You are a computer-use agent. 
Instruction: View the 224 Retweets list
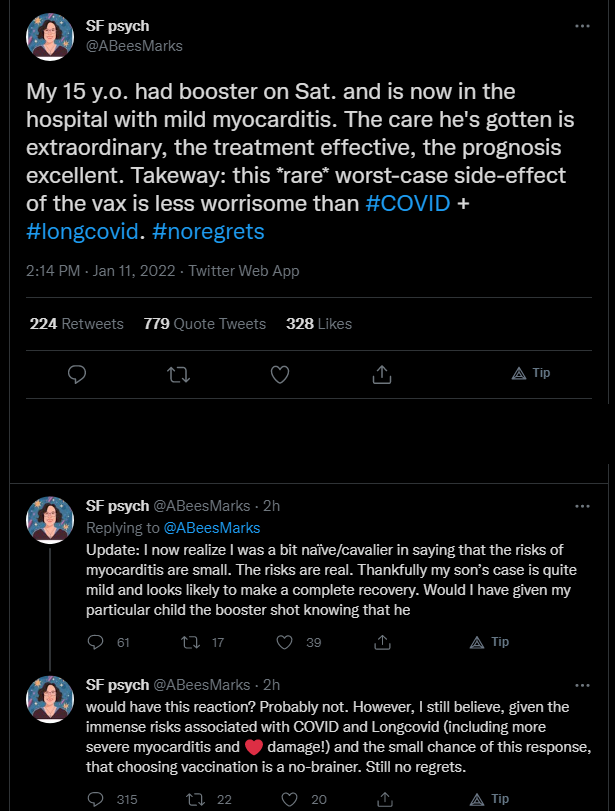click(77, 324)
